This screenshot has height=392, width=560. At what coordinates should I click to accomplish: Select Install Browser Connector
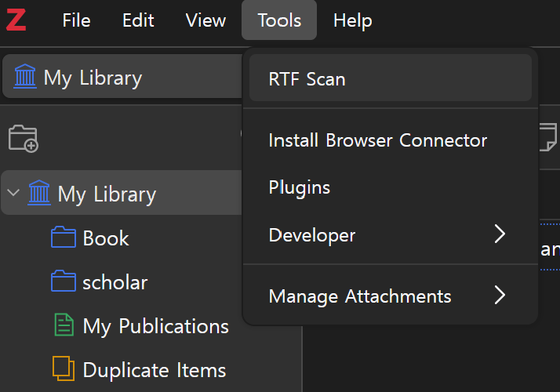pyautogui.click(x=391, y=140)
